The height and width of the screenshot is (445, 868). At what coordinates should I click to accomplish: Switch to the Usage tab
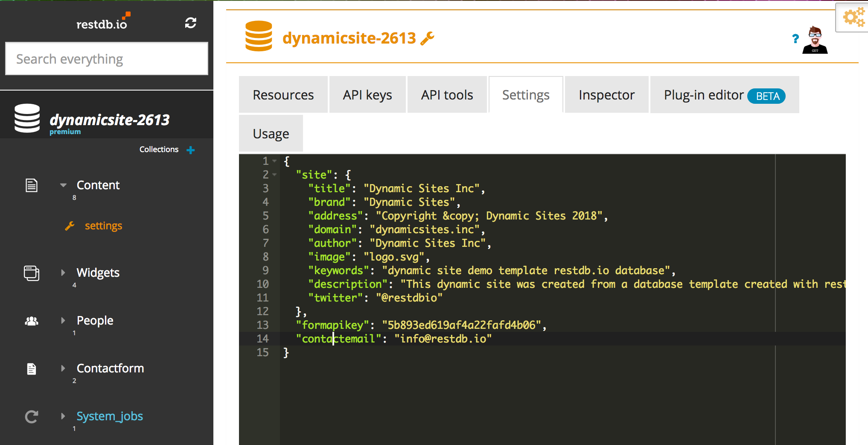(x=271, y=134)
